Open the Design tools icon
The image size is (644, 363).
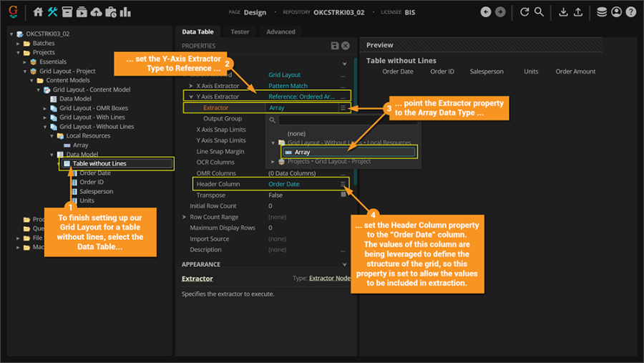tap(52, 12)
